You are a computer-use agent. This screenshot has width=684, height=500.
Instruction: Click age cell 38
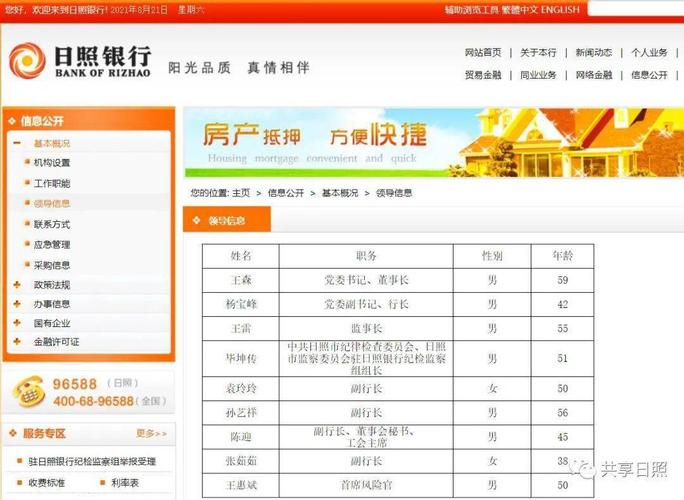[562, 461]
